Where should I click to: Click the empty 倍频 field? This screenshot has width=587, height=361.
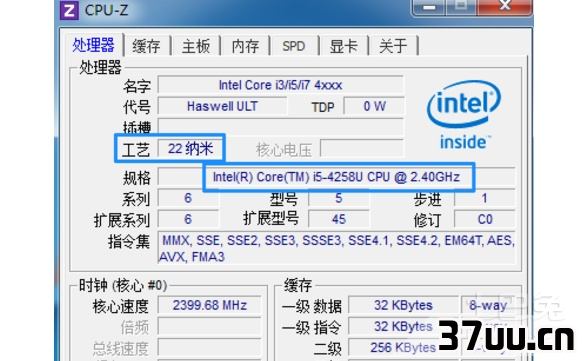coord(209,327)
